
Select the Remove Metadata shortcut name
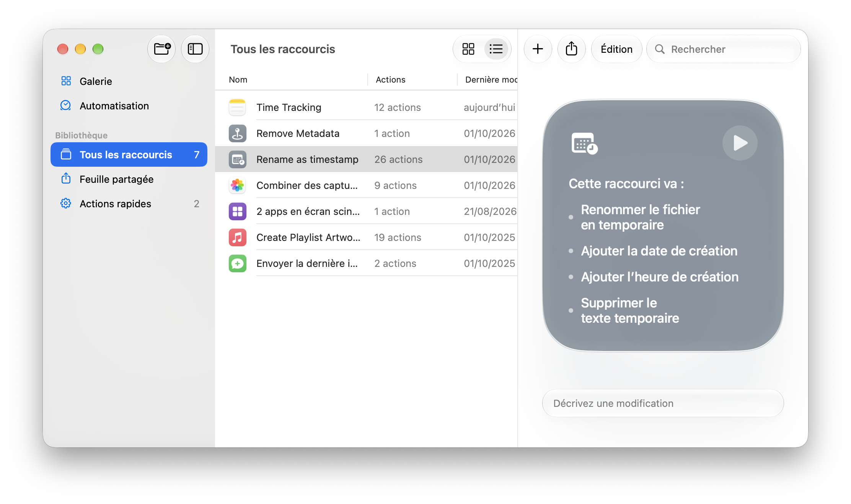coord(298,133)
